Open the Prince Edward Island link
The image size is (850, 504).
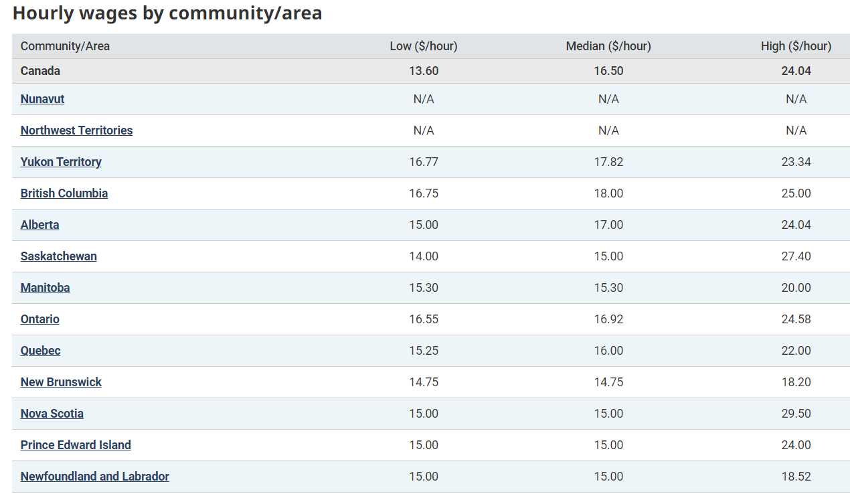(x=76, y=444)
